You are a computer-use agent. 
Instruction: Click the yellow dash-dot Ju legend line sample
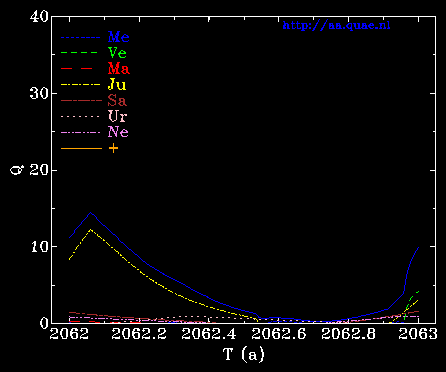coord(81,85)
